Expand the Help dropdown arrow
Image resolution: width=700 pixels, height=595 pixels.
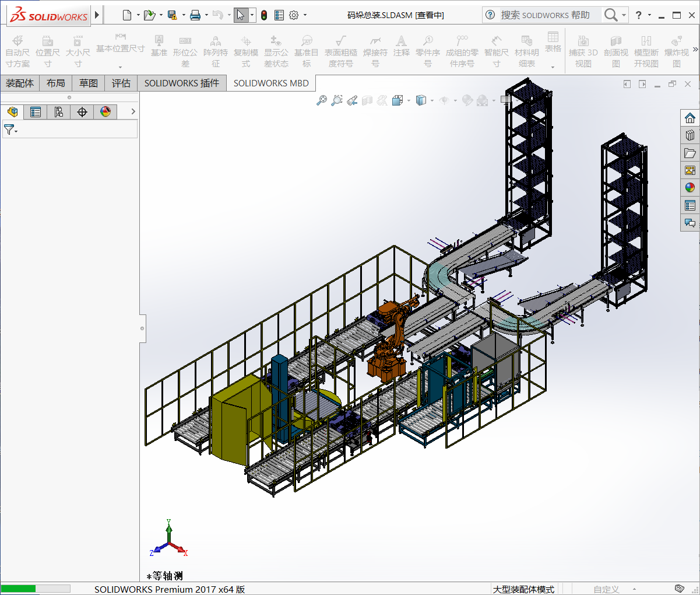[x=650, y=15]
